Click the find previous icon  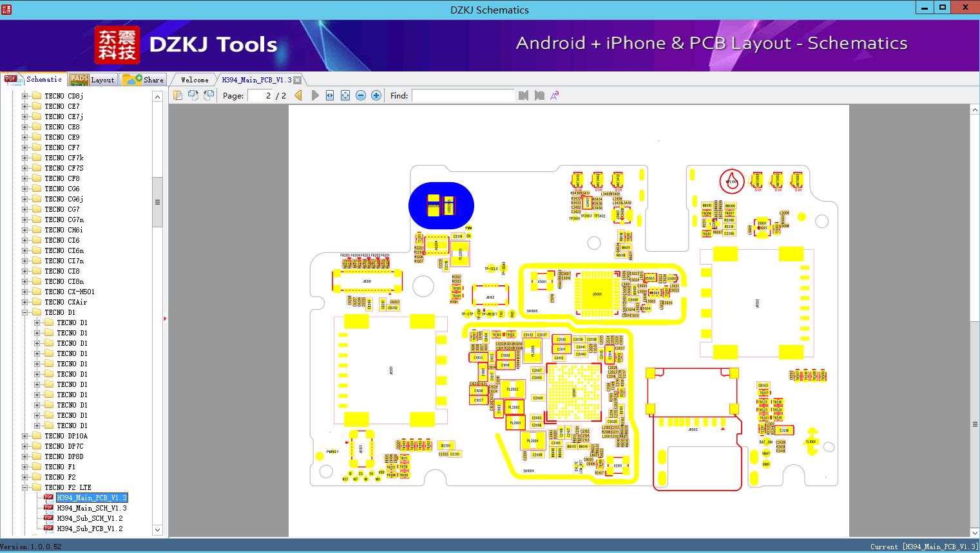coord(523,95)
